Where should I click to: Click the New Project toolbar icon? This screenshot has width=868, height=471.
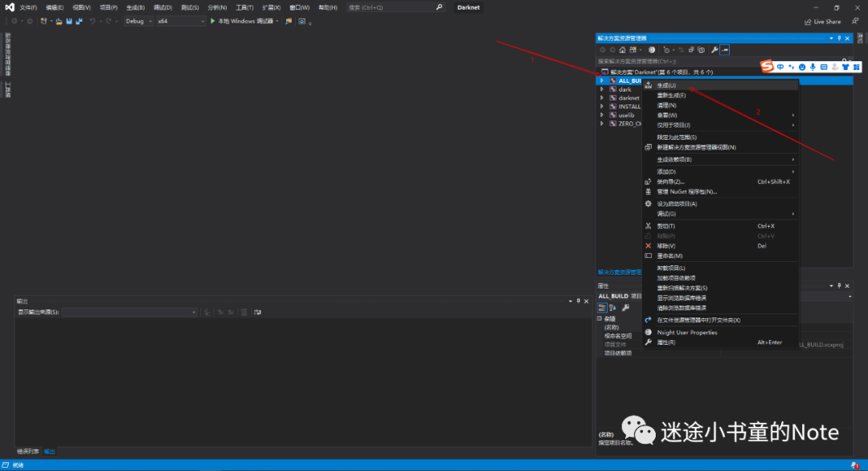point(43,21)
